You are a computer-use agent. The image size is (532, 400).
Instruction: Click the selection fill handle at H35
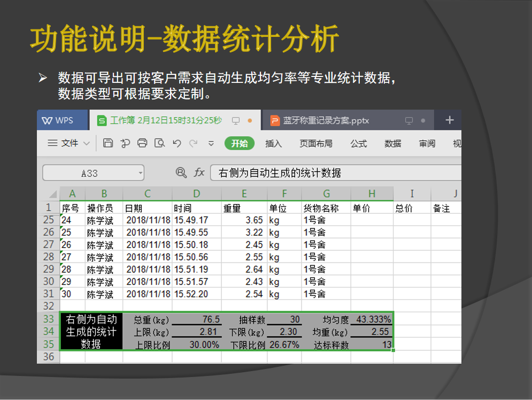click(393, 350)
